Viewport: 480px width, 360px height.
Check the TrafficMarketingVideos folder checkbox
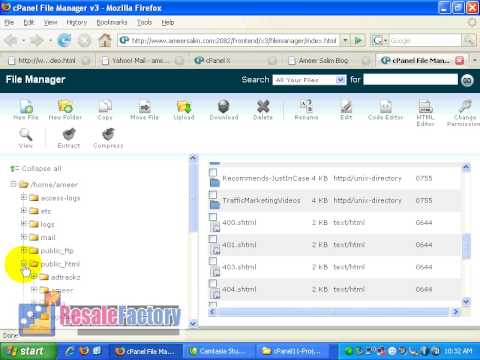click(x=213, y=194)
